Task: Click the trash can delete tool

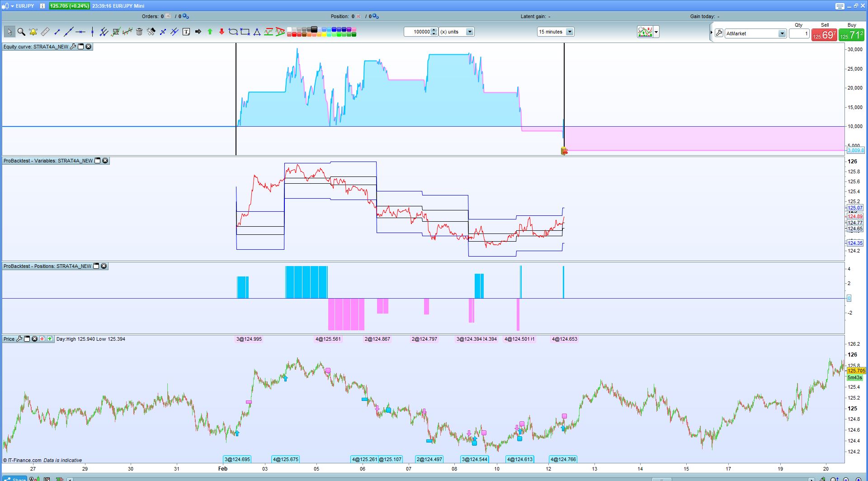Action: pyautogui.click(x=139, y=32)
